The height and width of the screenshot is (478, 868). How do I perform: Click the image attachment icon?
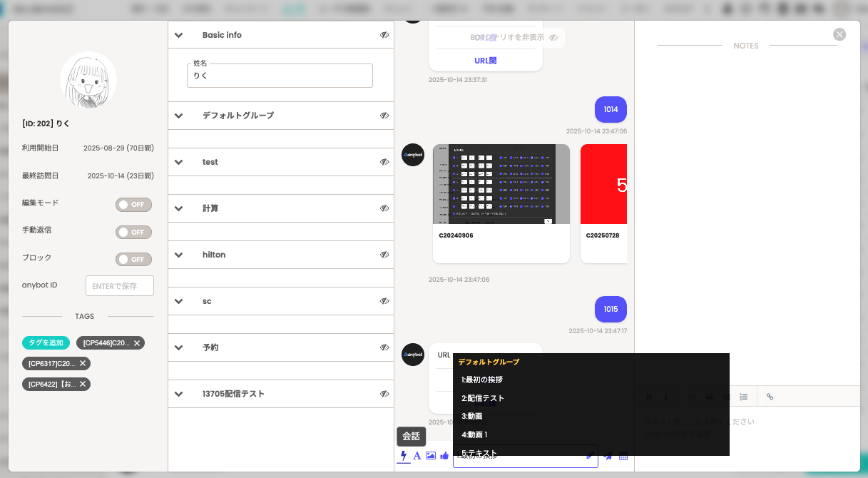click(431, 456)
